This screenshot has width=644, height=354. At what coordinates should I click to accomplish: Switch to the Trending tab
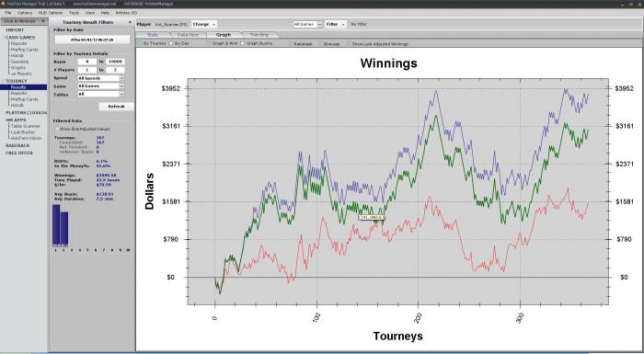coord(259,35)
